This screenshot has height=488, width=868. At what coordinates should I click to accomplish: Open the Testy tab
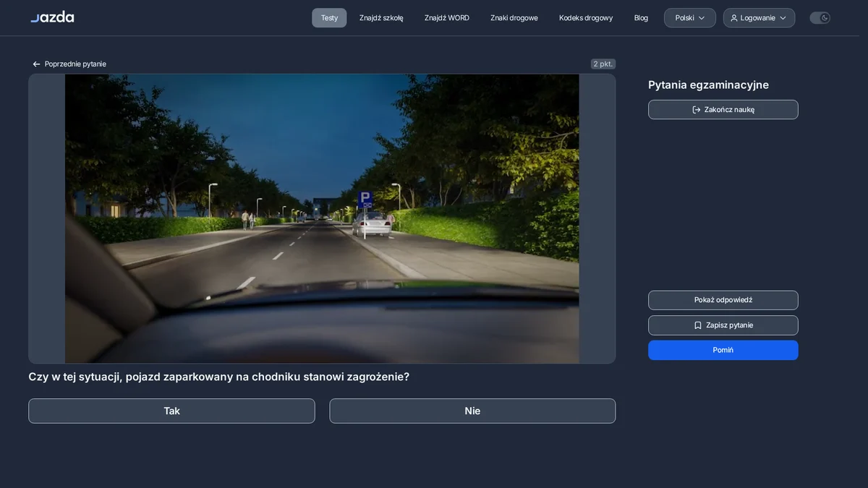(329, 18)
